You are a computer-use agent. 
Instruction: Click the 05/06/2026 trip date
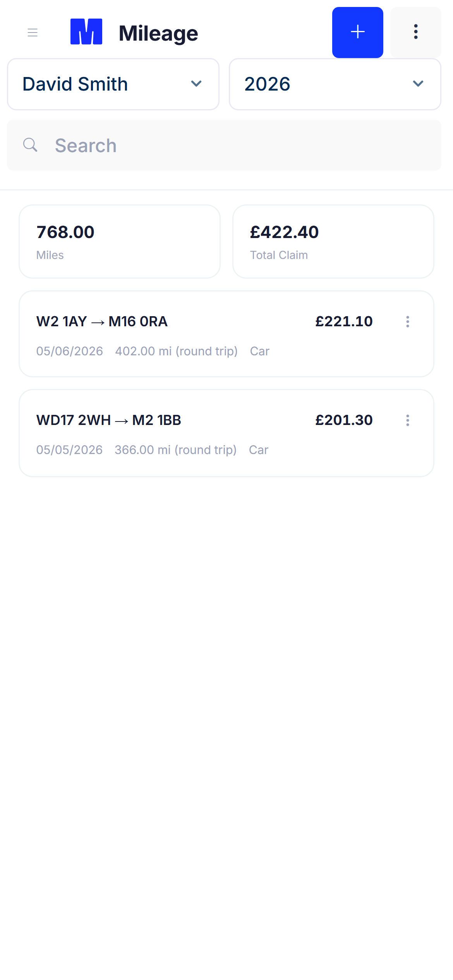click(x=70, y=351)
